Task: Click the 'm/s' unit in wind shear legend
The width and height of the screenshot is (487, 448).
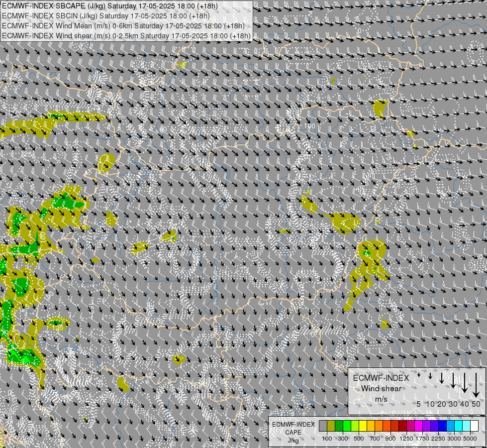Action: [x=381, y=399]
